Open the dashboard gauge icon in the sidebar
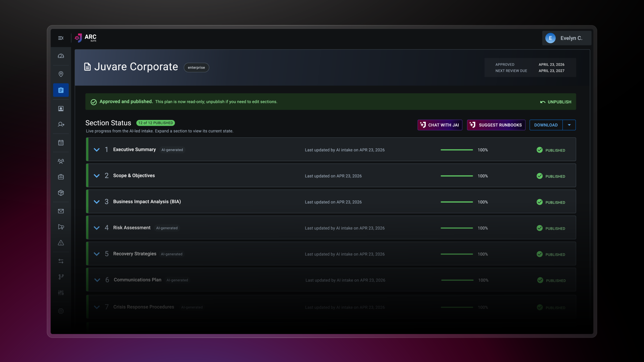The height and width of the screenshot is (362, 644). click(x=61, y=56)
